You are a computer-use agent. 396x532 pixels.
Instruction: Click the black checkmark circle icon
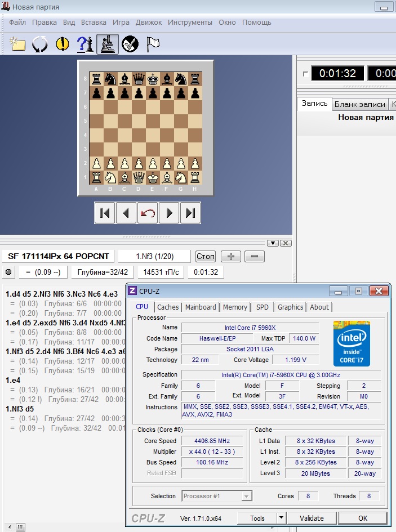pos(130,44)
